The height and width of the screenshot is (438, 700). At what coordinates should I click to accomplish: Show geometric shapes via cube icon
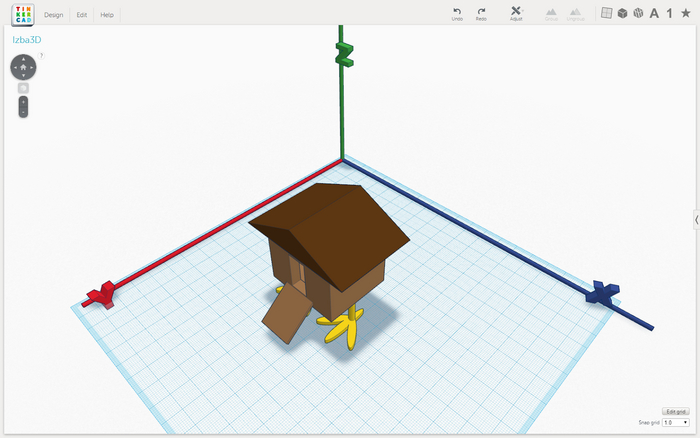621,13
